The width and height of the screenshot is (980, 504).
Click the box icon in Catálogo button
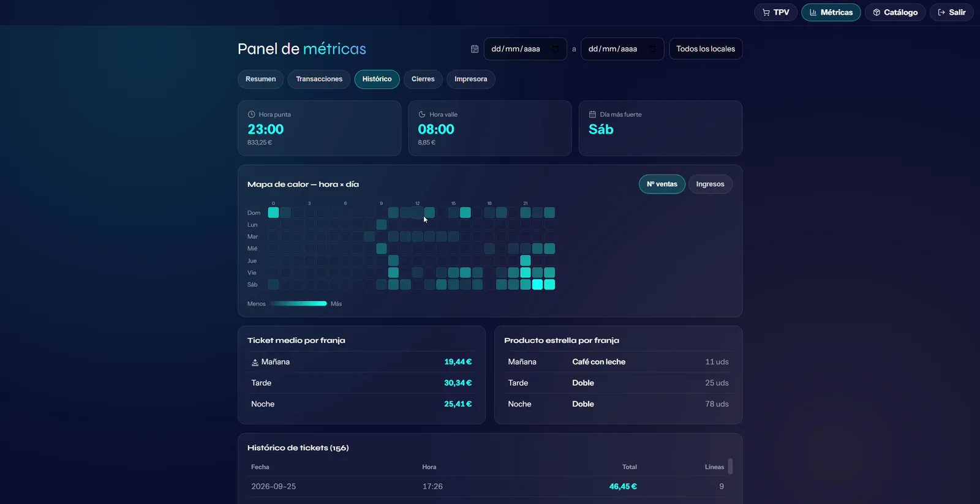[876, 12]
